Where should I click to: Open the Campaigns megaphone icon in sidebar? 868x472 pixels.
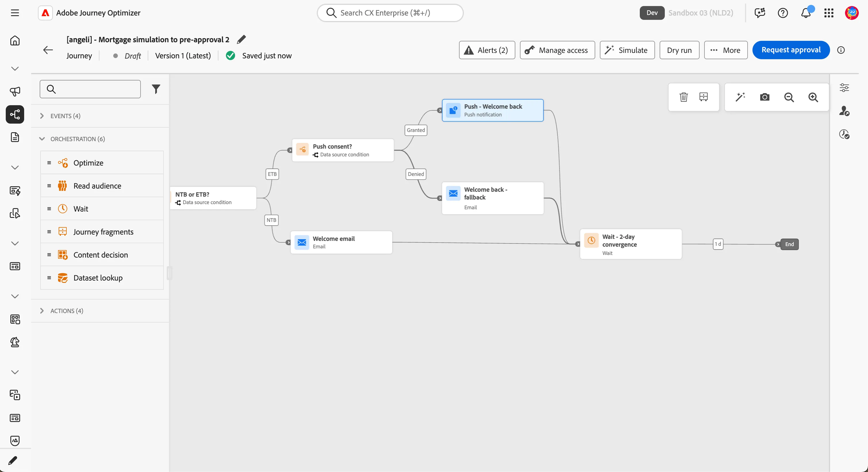click(15, 91)
